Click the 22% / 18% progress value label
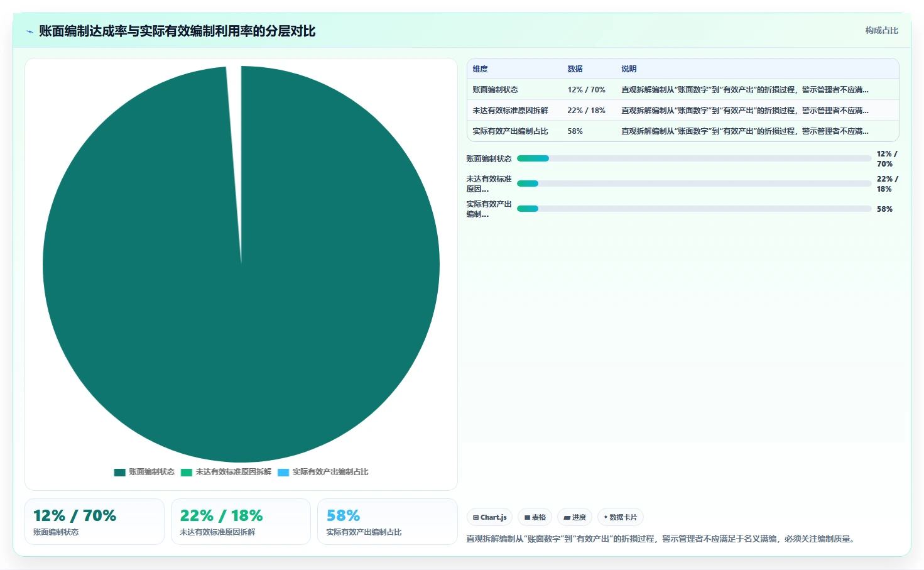 click(x=888, y=184)
